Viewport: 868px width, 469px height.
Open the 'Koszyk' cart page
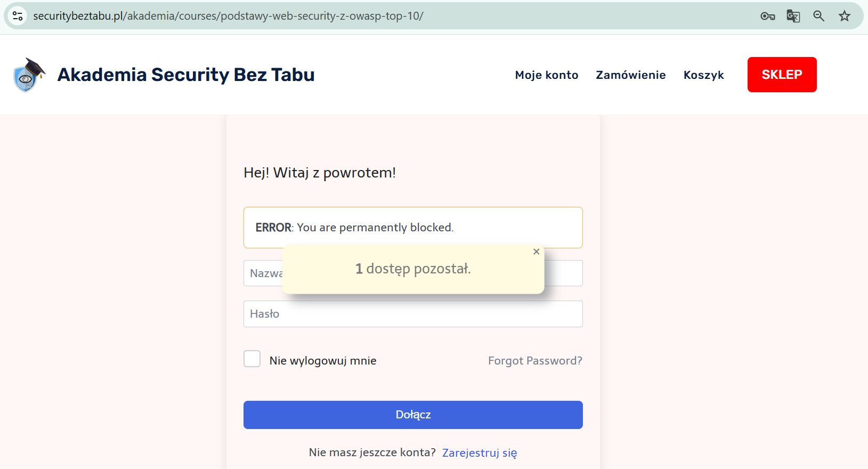tap(704, 75)
